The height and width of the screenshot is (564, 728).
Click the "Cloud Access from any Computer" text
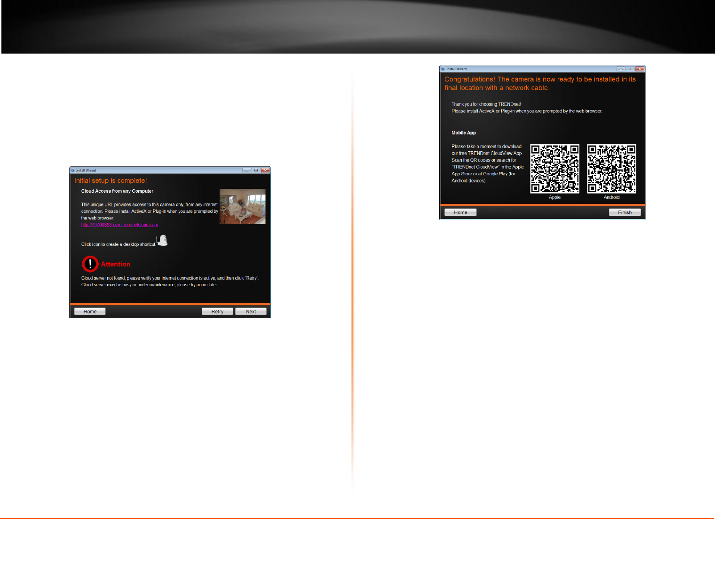pyautogui.click(x=117, y=191)
